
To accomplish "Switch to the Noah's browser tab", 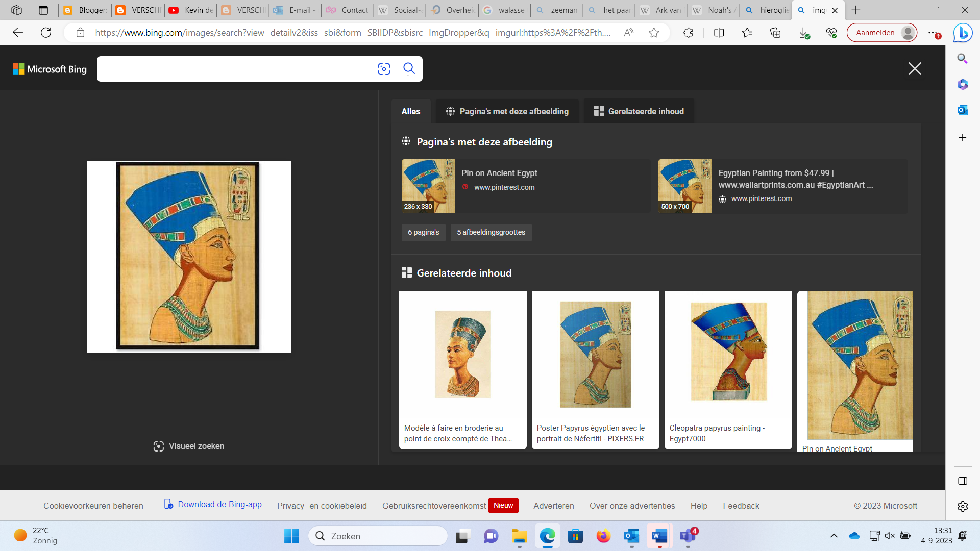I will click(714, 10).
